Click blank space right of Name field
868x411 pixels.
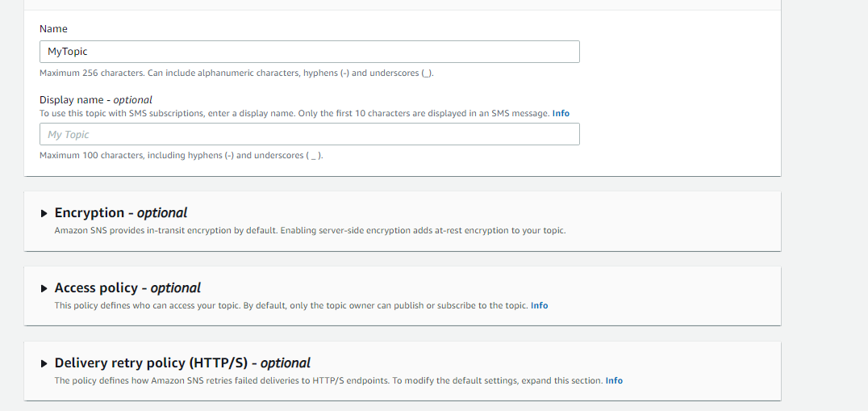point(678,52)
